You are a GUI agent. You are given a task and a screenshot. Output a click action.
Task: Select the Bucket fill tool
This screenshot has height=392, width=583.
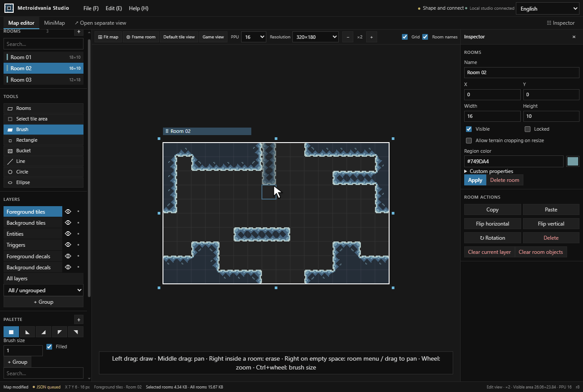click(x=43, y=151)
